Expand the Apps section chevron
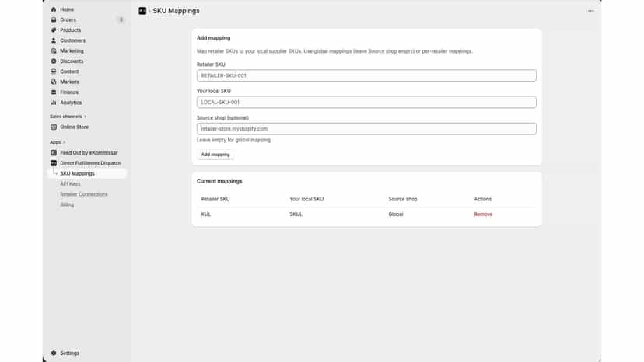Screen dimensions: 644x362 pos(64,142)
